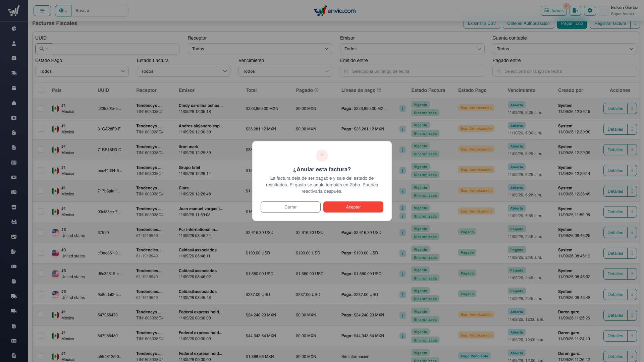
Task: Click the Pagado column help icon
Action: 316,90
